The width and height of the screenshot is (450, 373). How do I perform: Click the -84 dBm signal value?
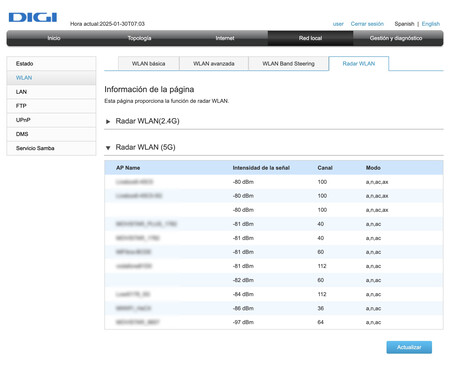coord(243,294)
